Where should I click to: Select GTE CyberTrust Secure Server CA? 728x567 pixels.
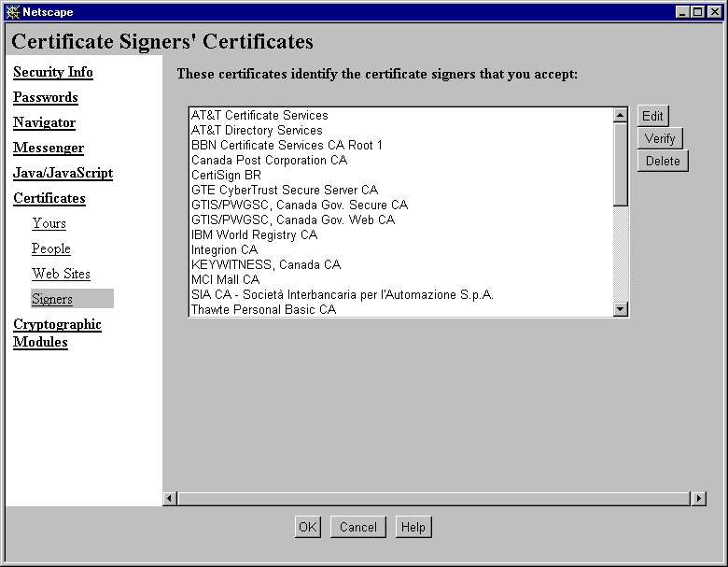[401, 190]
